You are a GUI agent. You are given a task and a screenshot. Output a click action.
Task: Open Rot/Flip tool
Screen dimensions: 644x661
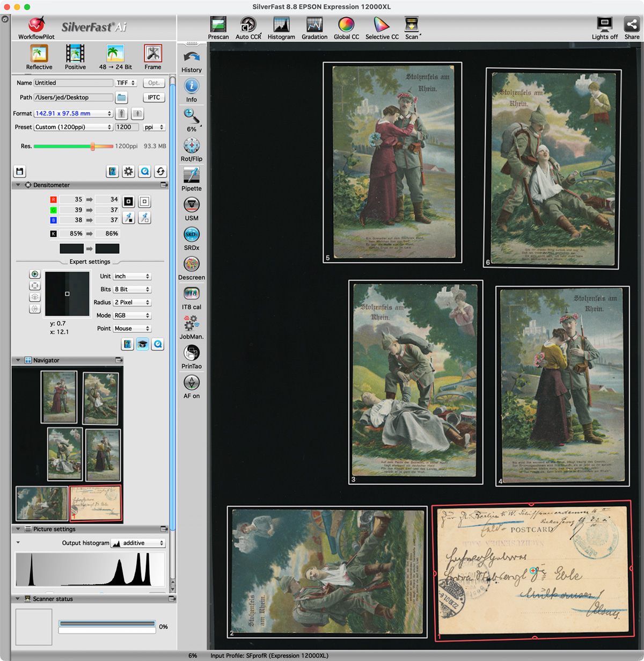192,150
